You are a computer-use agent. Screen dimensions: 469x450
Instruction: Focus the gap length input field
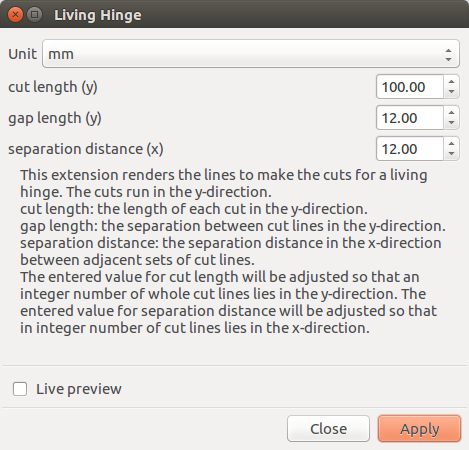pyautogui.click(x=410, y=118)
